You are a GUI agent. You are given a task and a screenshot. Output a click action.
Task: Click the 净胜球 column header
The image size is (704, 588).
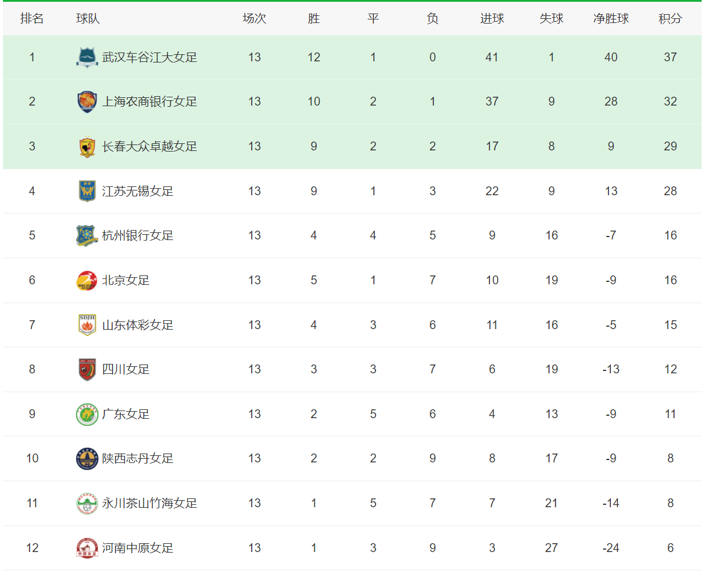[x=611, y=18]
